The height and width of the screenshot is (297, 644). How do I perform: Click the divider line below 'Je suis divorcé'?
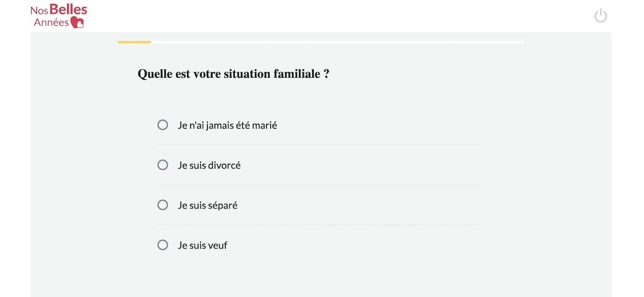tap(321, 185)
